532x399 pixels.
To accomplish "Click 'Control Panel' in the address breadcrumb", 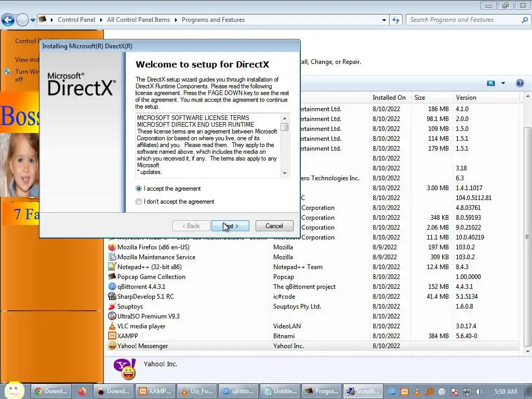I will (x=76, y=20).
